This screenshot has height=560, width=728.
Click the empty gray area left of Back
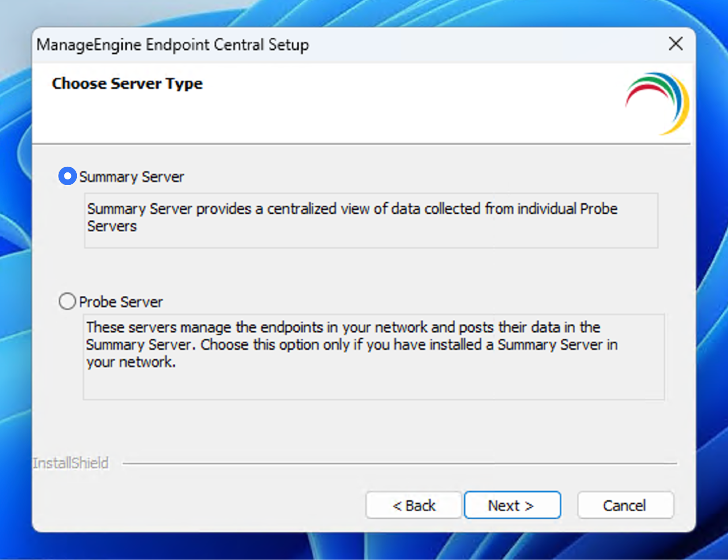[199, 505]
